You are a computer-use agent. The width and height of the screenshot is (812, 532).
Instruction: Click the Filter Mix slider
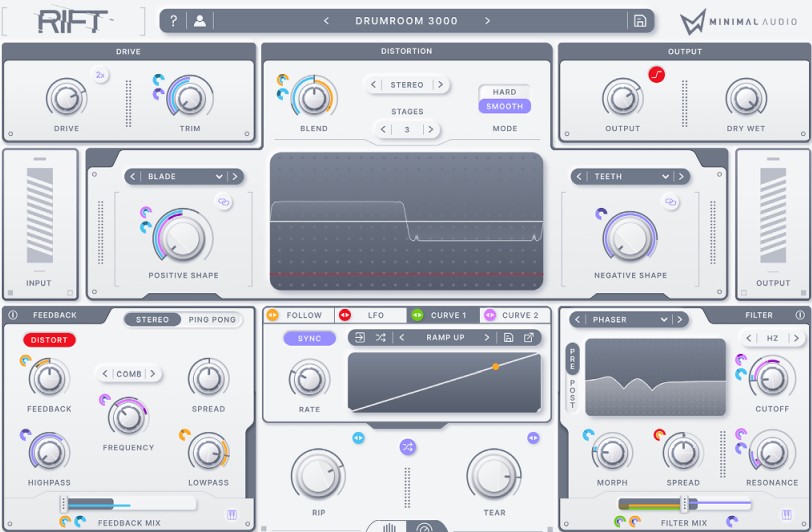coord(684,504)
